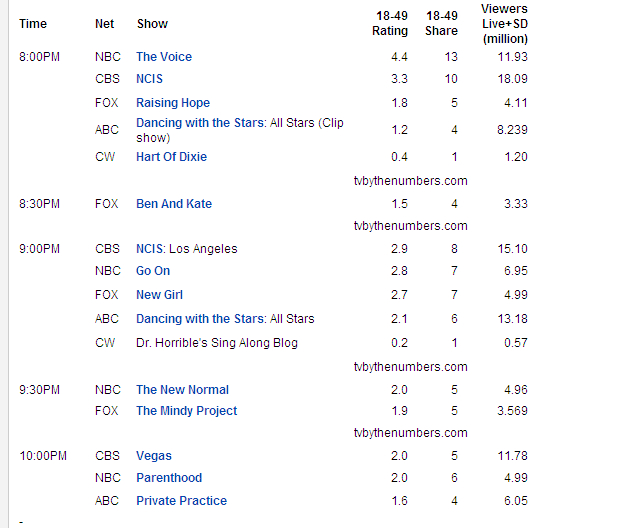Click the 18-49 Rating column header
This screenshot has width=632, height=528.
click(391, 23)
